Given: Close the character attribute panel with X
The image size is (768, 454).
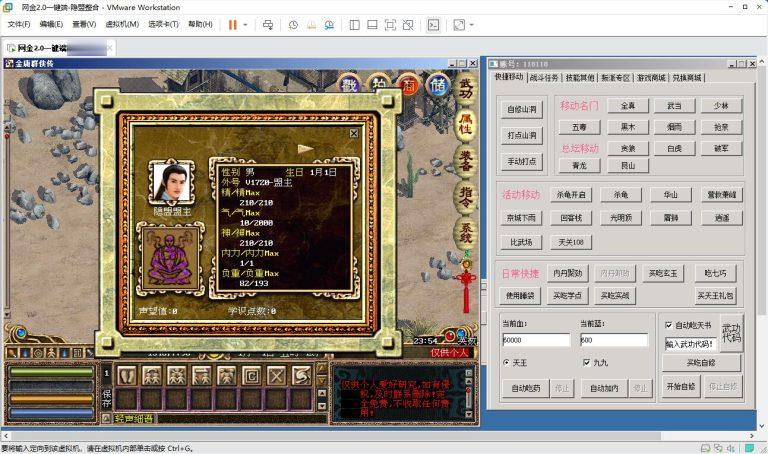Looking at the screenshot, I should click(353, 133).
